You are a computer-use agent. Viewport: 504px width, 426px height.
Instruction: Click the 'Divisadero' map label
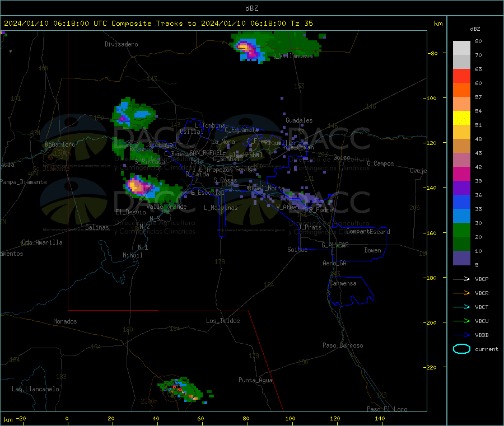coord(121,44)
